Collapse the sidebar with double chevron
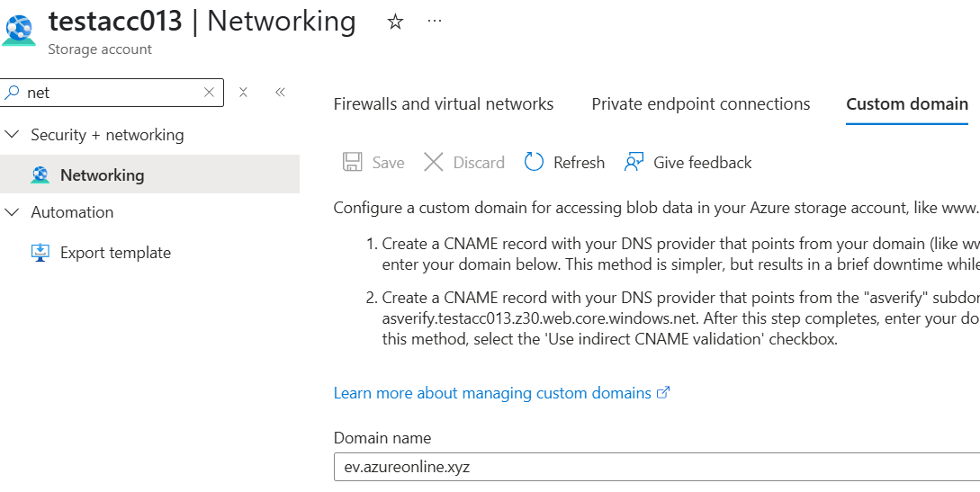 coord(280,93)
